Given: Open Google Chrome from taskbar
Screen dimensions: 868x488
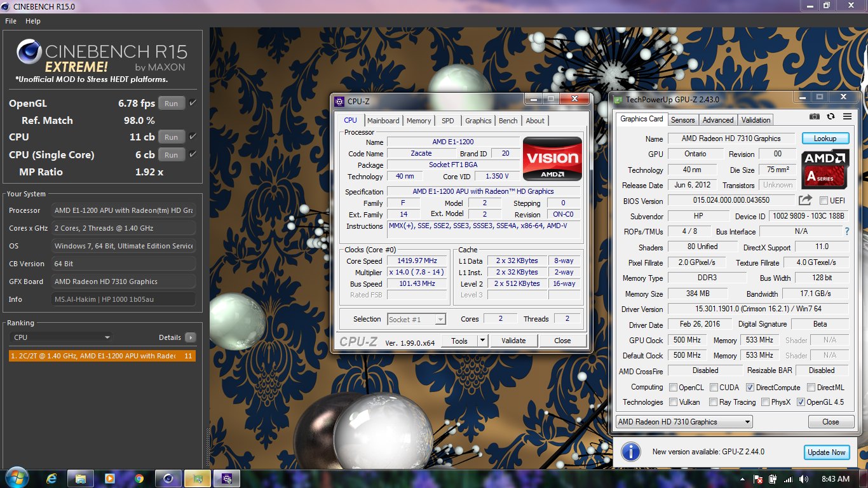Looking at the screenshot, I should pos(139,478).
